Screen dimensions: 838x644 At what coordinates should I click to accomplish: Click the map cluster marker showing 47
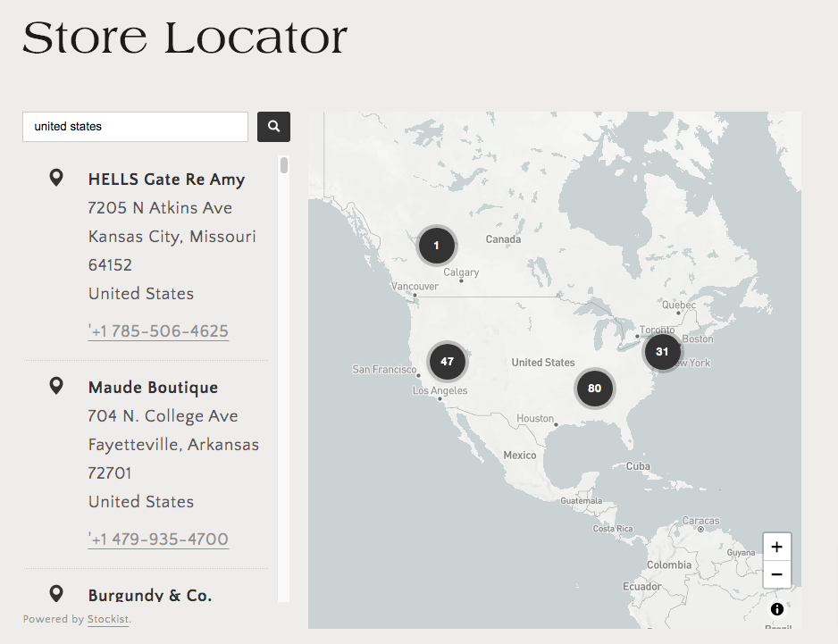[447, 362]
